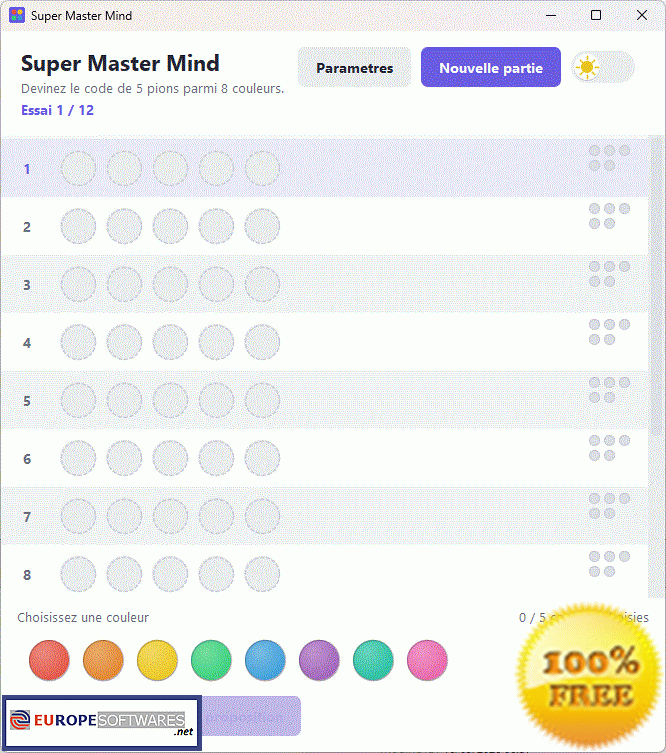Toggle the sun light/dark theme switch
This screenshot has height=753, width=666.
pos(603,67)
